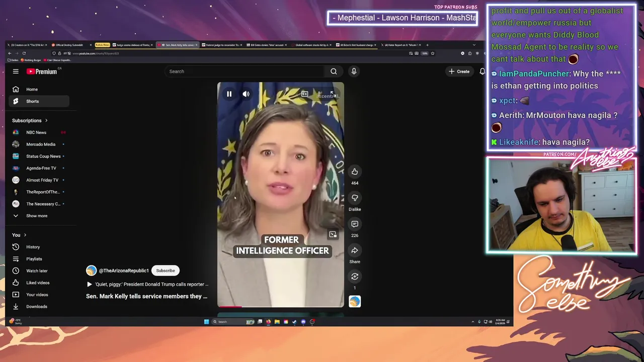
Task: Open Discord from the taskbar
Action: tap(303, 322)
